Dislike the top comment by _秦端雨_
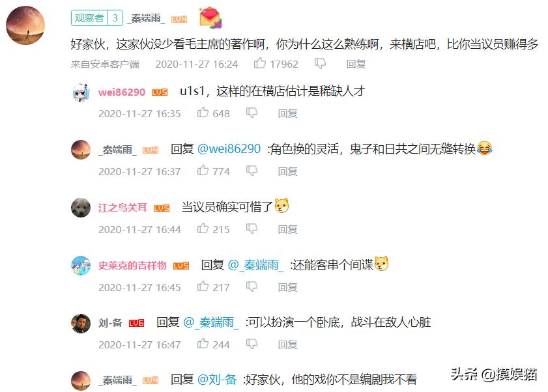This screenshot has width=548, height=392. (320, 64)
